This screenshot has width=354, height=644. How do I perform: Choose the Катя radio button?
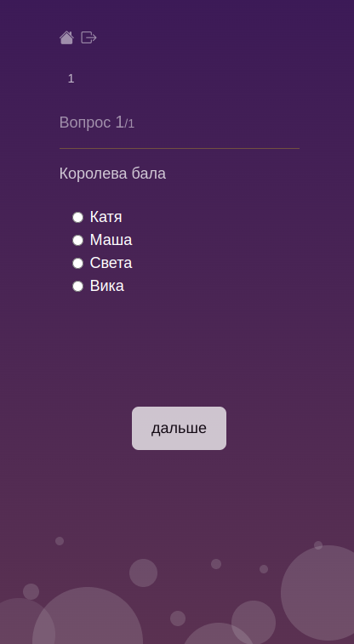(x=78, y=217)
